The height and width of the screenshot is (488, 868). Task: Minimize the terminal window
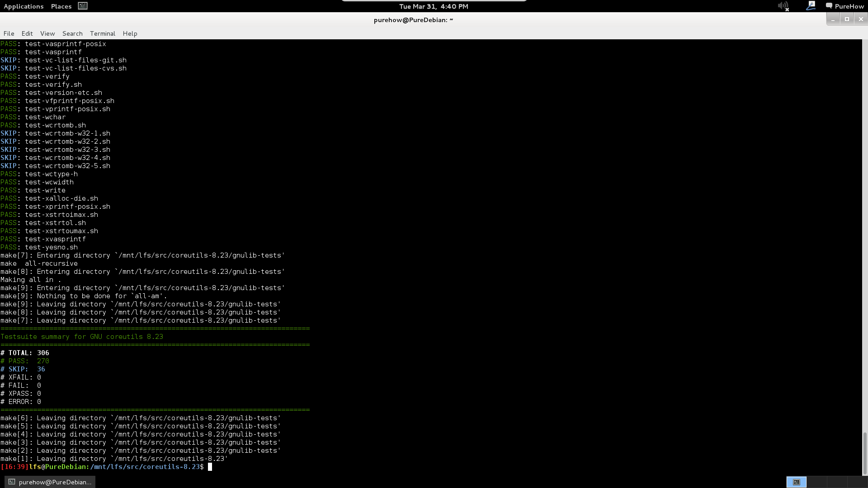tap(833, 19)
